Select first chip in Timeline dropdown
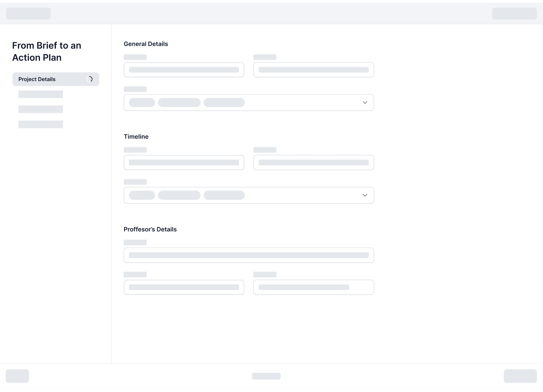This screenshot has height=392, width=543. pos(142,195)
